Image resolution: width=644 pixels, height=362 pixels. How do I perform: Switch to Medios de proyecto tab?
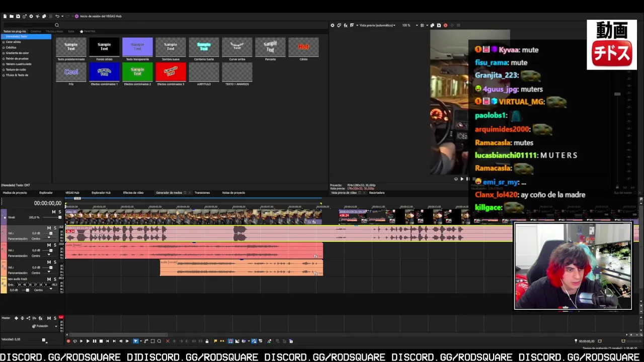15,193
